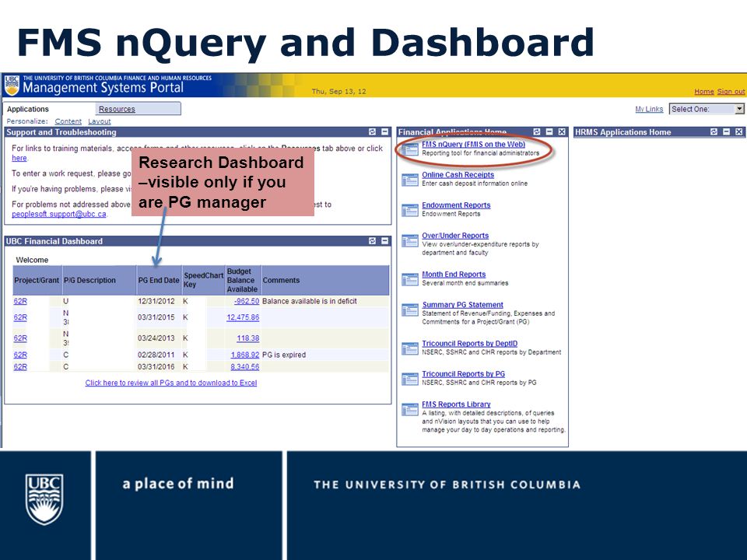Screen dimensions: 747x560
Task: Open the 62R project with 12/31/2012 end date
Action: point(20,302)
